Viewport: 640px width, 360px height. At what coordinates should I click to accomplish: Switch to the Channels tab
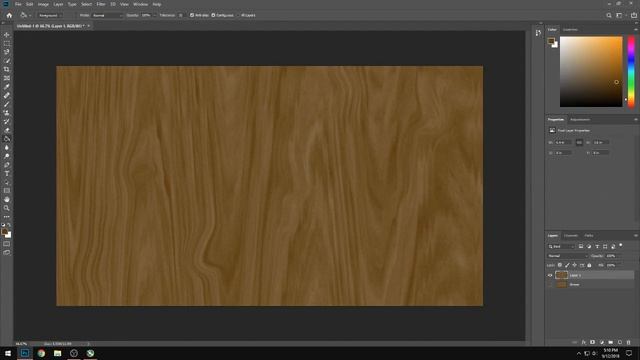(571, 236)
